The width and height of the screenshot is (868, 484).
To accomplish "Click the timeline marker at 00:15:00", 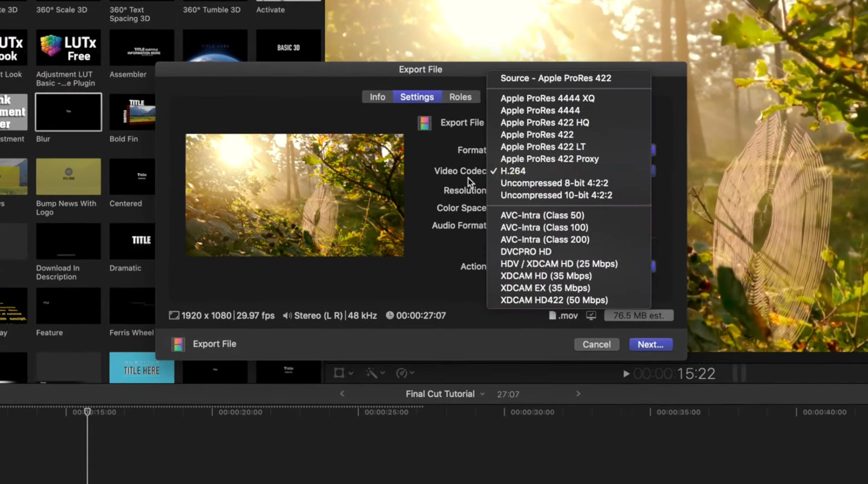I will coord(87,411).
